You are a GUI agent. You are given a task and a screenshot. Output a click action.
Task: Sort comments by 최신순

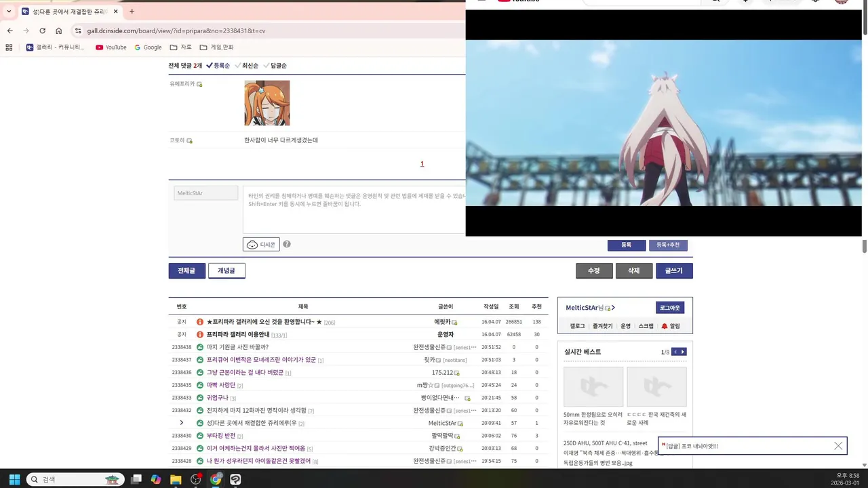[x=246, y=66]
